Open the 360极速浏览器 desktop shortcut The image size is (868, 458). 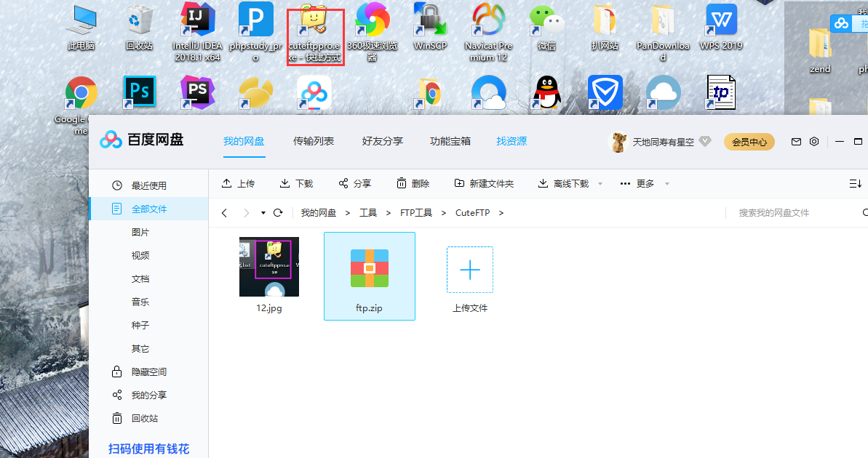[x=373, y=31]
